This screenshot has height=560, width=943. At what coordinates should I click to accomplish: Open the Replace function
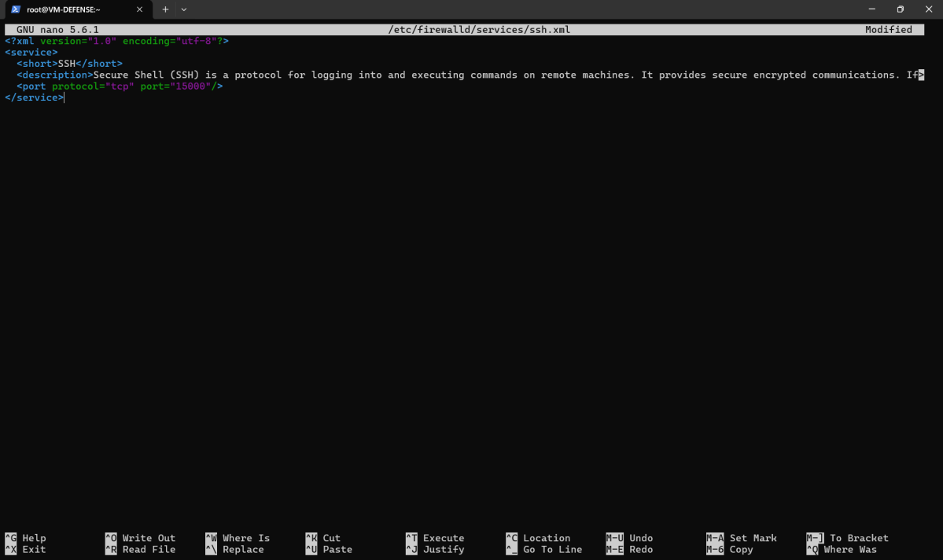click(x=236, y=549)
